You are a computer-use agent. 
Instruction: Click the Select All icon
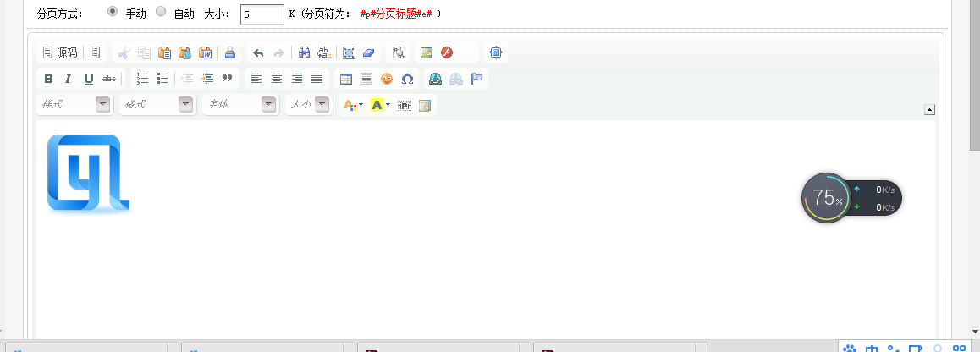[349, 52]
